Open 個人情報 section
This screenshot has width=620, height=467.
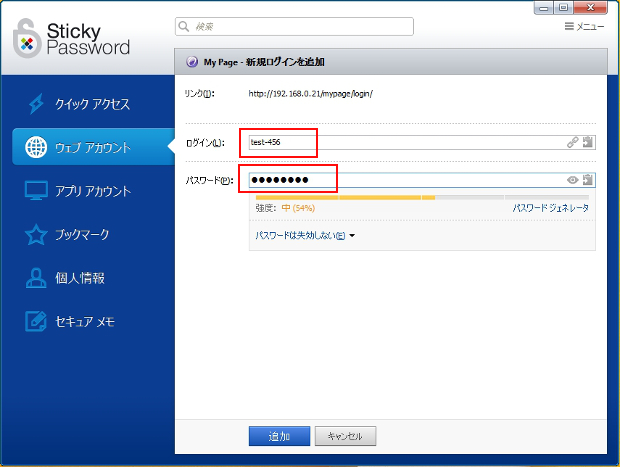(x=80, y=278)
